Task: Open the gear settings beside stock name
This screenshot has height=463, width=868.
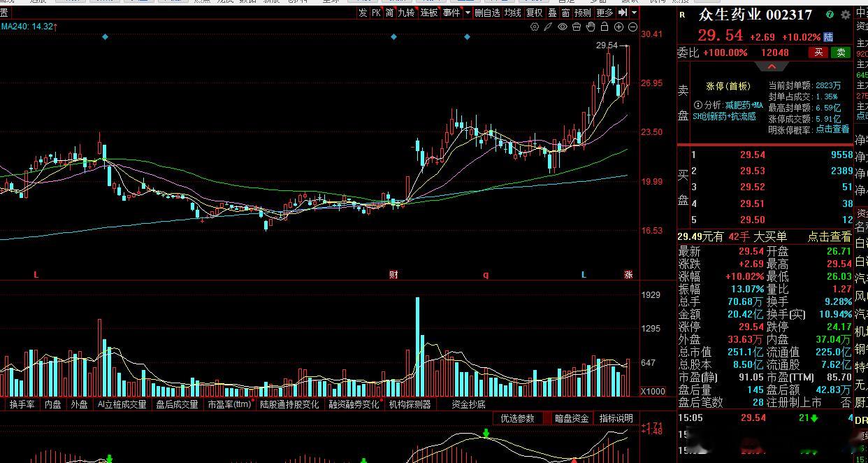Action: pos(846,15)
